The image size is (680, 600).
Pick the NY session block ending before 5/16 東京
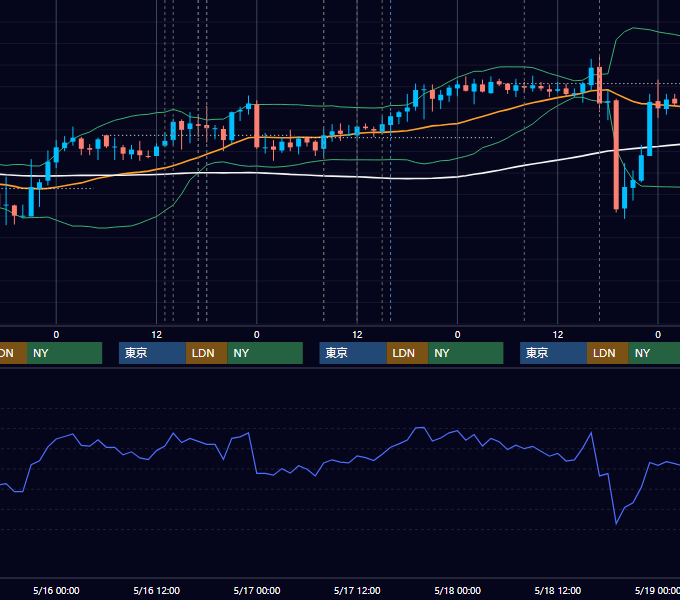coord(64,353)
